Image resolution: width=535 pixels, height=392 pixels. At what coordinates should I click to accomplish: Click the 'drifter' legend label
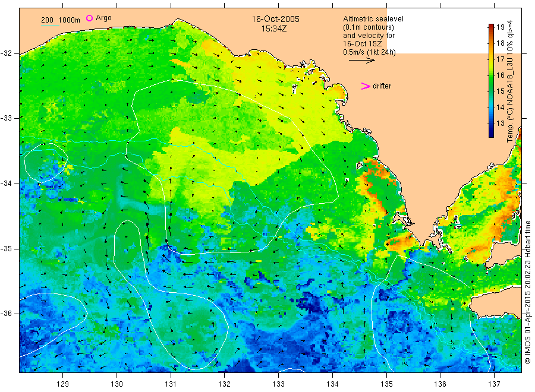click(x=382, y=86)
